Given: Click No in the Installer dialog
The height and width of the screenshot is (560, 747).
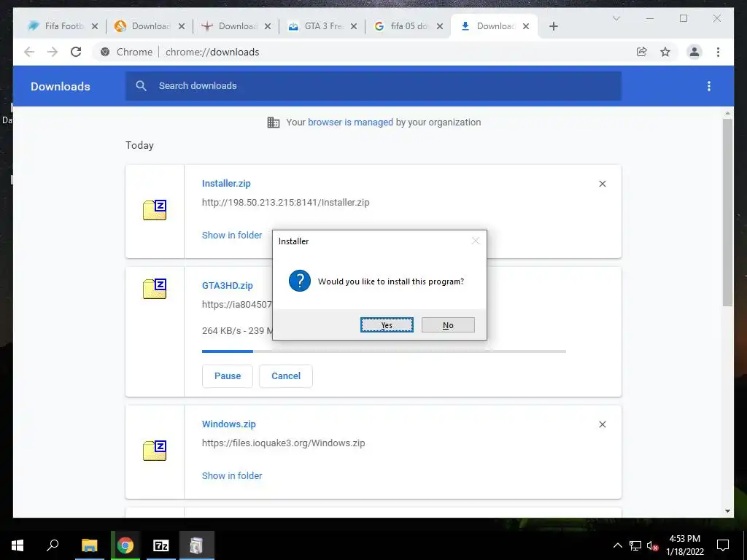Looking at the screenshot, I should pos(448,324).
